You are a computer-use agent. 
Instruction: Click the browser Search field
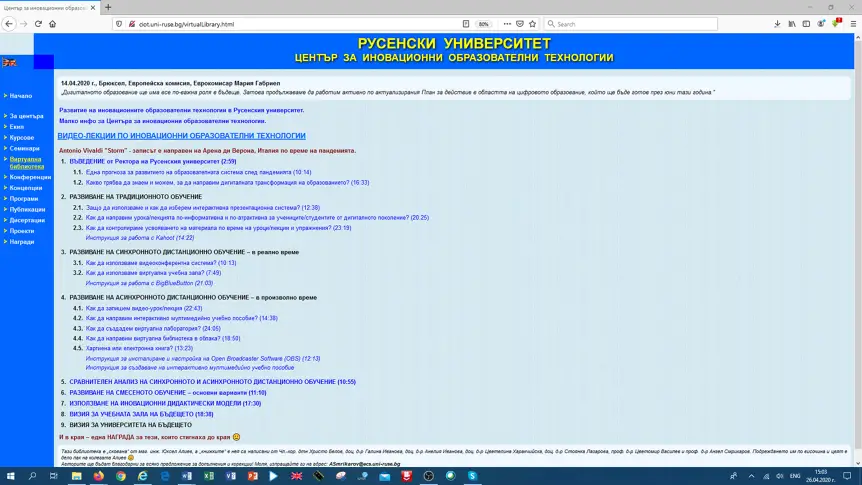pyautogui.click(x=631, y=24)
